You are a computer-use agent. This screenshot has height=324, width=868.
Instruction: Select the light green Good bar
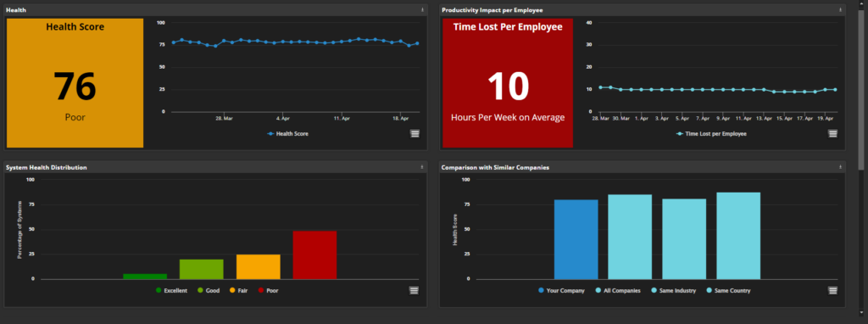[202, 269]
